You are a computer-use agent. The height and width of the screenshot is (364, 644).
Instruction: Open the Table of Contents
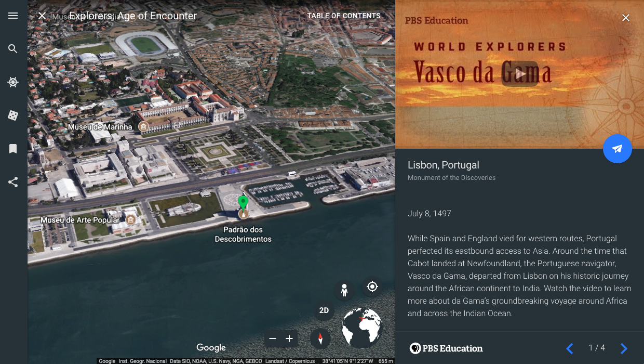click(x=344, y=16)
